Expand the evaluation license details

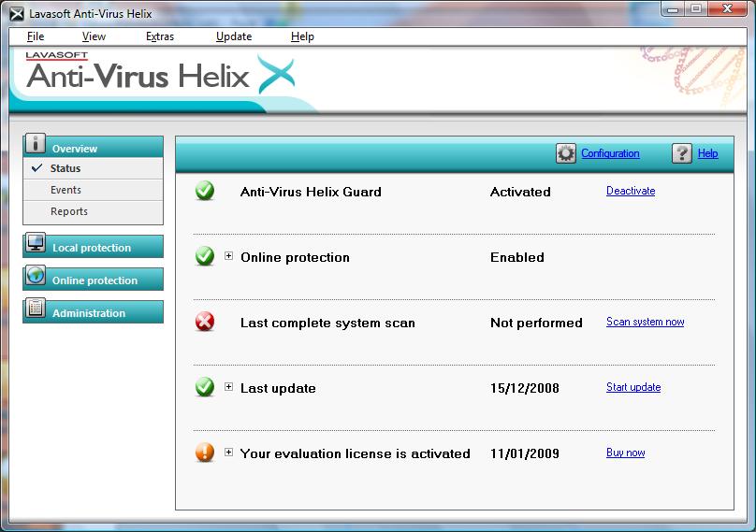click(x=229, y=453)
